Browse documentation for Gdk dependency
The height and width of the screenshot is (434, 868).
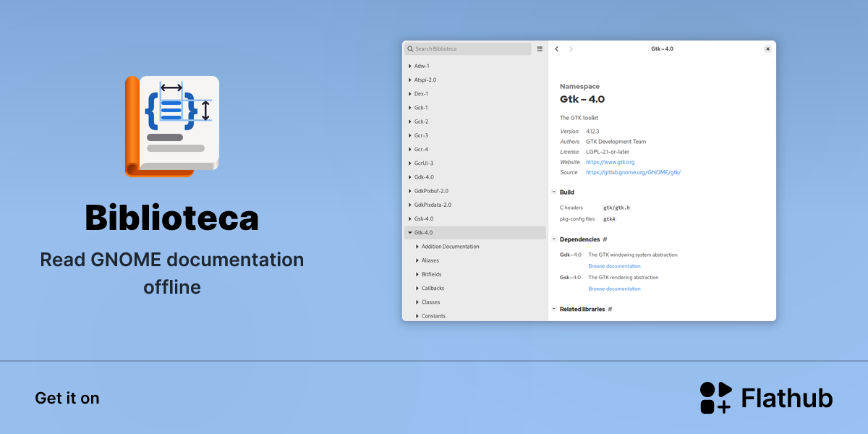pos(614,266)
